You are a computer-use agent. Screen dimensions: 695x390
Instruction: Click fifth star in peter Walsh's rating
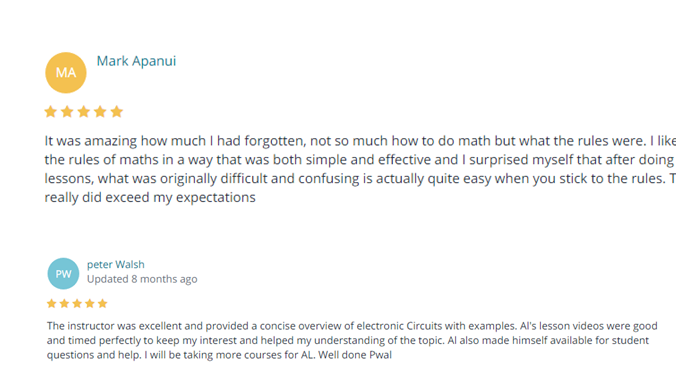[102, 304]
